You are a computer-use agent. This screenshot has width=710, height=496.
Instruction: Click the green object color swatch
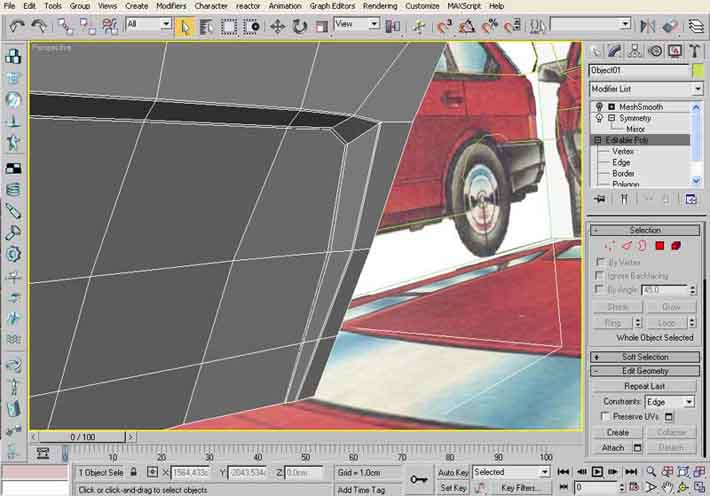(697, 71)
